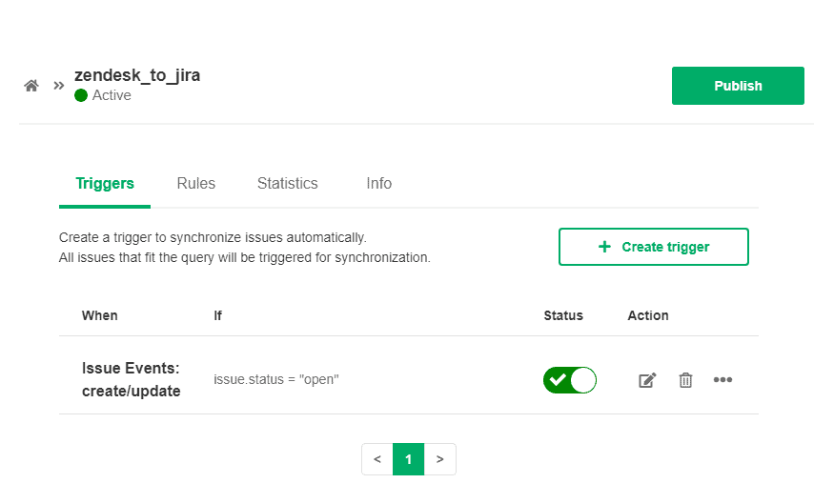The image size is (834, 504).
Task: Click the 'All issues that fit' line
Action: (x=245, y=258)
